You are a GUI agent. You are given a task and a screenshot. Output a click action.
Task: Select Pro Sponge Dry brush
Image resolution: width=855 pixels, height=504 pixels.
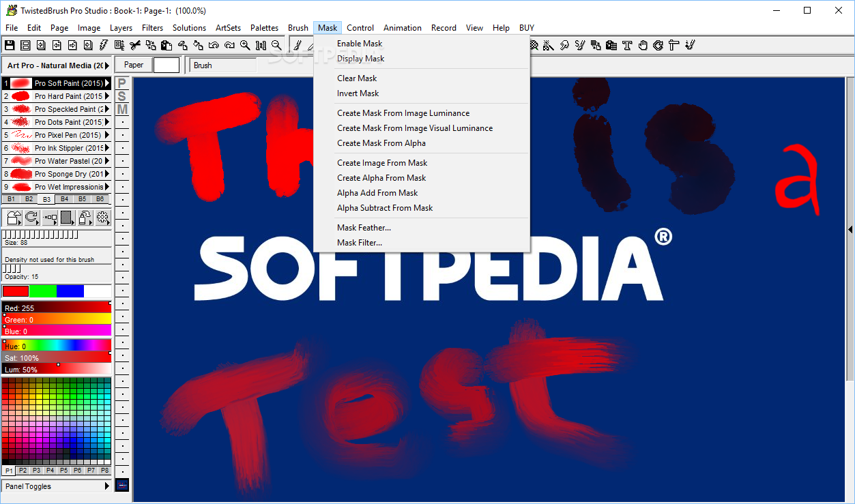[57, 174]
